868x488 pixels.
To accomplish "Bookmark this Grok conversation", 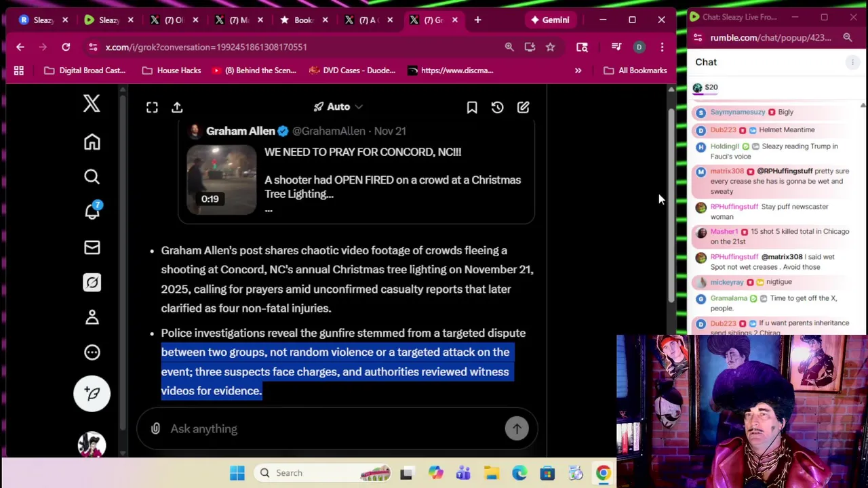I will [472, 107].
